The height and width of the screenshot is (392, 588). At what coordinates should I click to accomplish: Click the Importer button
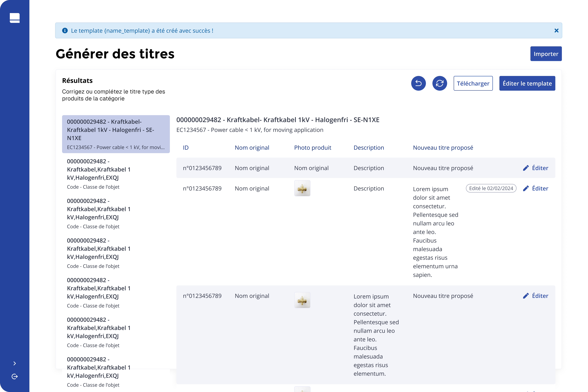click(x=546, y=54)
